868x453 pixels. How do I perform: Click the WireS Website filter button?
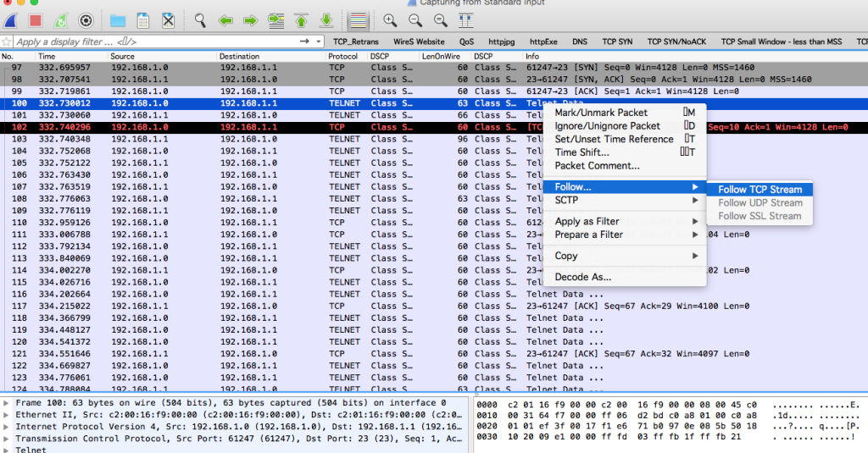(x=419, y=41)
